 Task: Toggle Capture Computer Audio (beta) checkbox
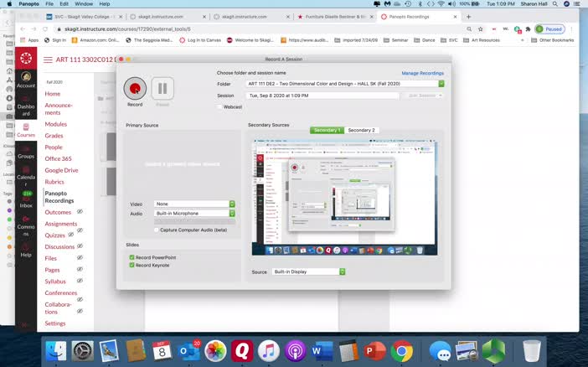click(157, 230)
